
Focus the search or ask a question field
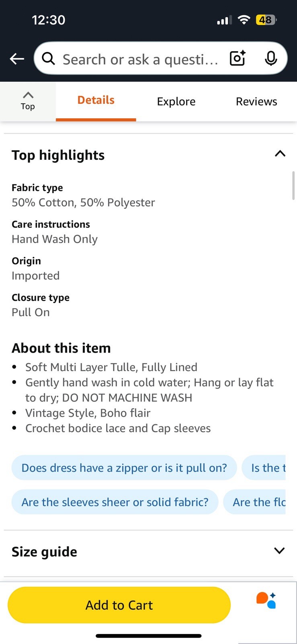(x=140, y=60)
